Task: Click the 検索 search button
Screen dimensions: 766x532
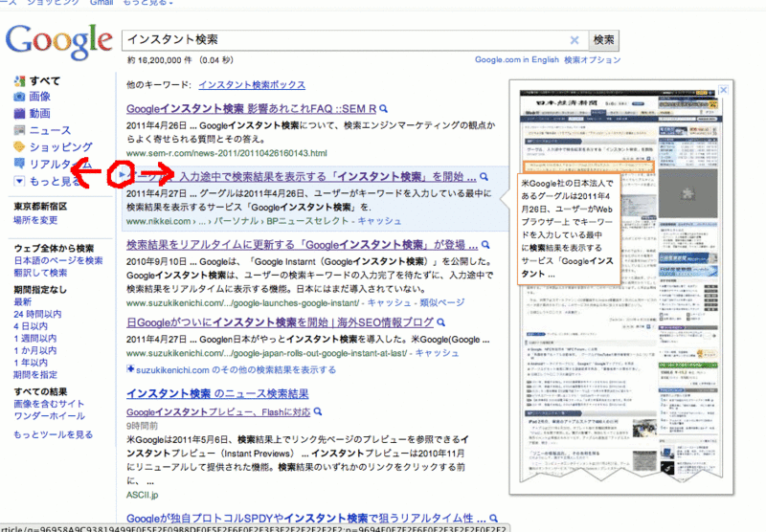Action: [604, 40]
